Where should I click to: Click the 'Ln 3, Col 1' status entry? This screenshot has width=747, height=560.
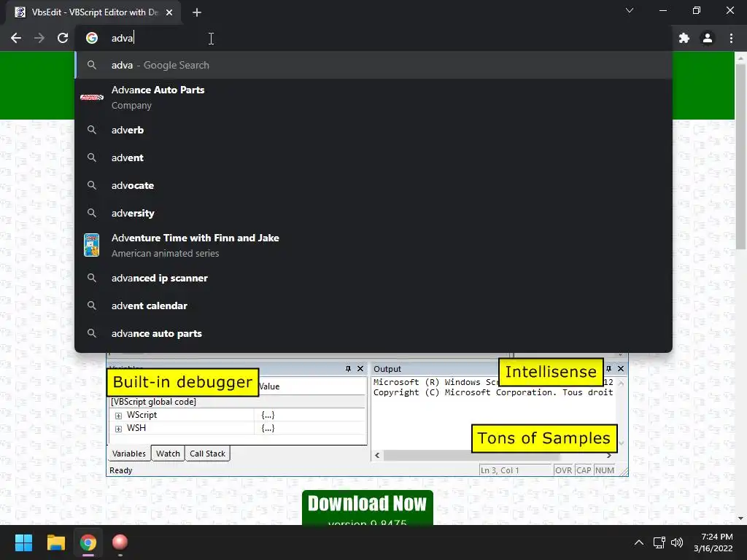[516, 470]
